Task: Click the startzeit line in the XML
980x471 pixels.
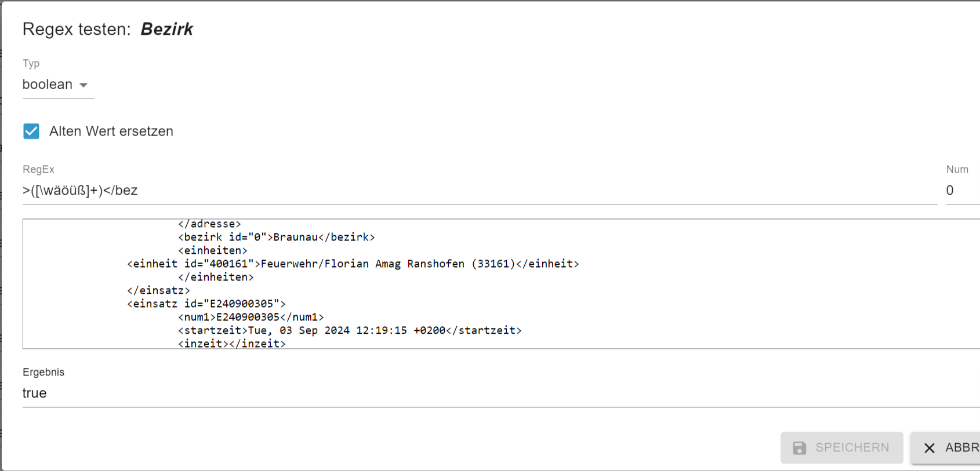Action: [350, 330]
